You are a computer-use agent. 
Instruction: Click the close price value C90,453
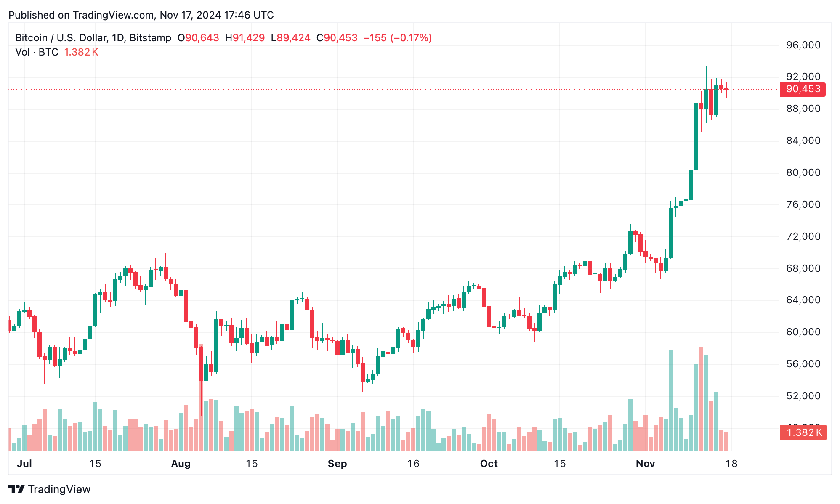(x=337, y=38)
